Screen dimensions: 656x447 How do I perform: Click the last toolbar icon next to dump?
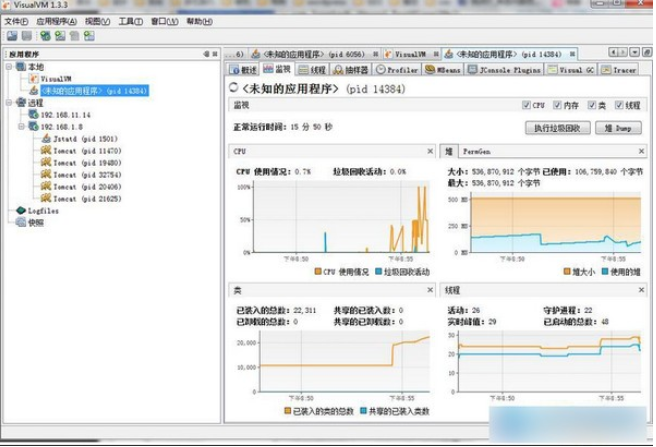[x=89, y=36]
